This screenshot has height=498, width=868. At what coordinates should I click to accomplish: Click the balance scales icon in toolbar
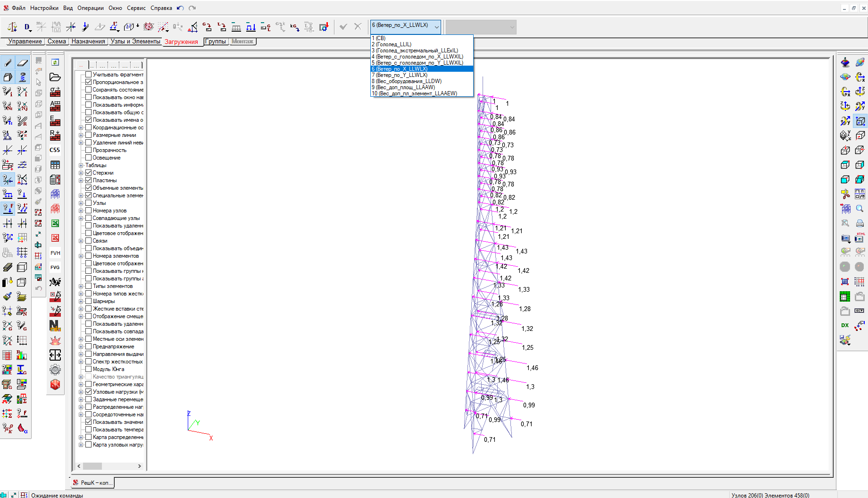click(x=13, y=27)
